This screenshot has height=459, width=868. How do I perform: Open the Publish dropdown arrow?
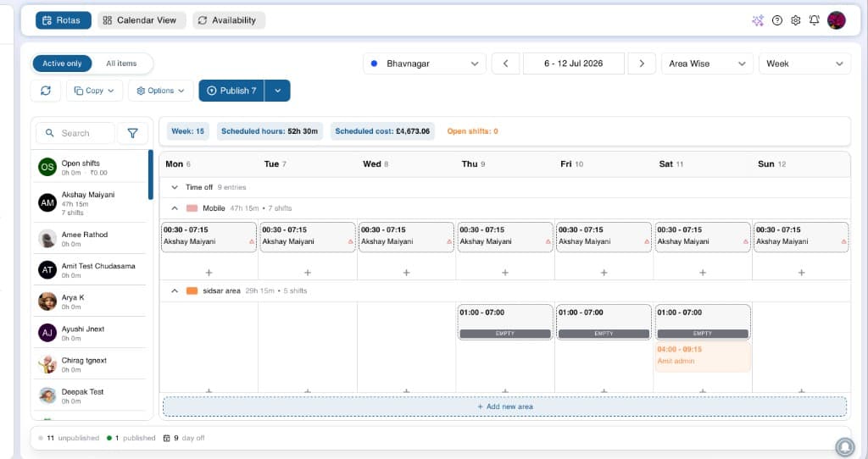278,91
